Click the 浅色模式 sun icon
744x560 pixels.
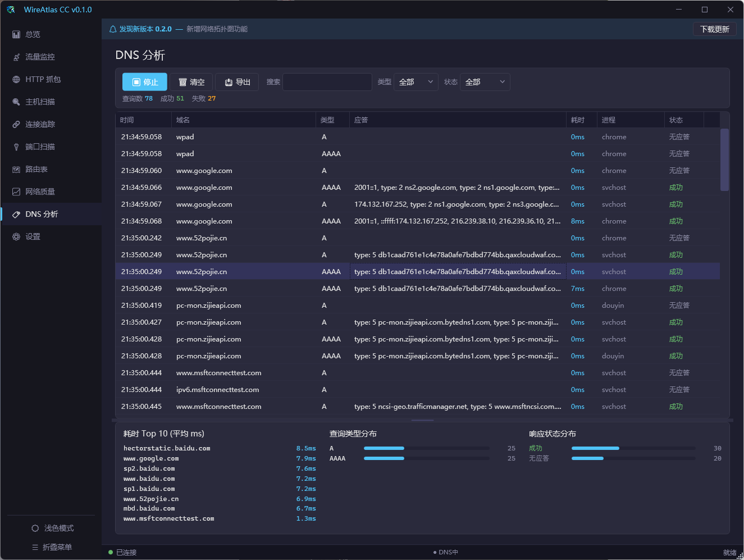[35, 528]
